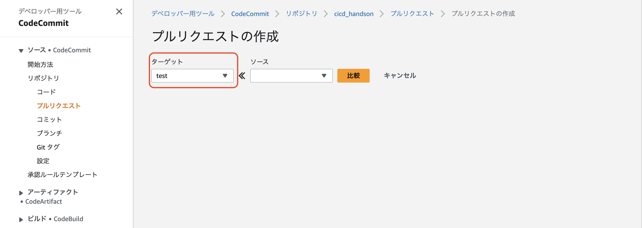This screenshot has height=228, width=644.
Task: Open 承認ルールテンプレート in the sidebar
Action: click(x=62, y=175)
